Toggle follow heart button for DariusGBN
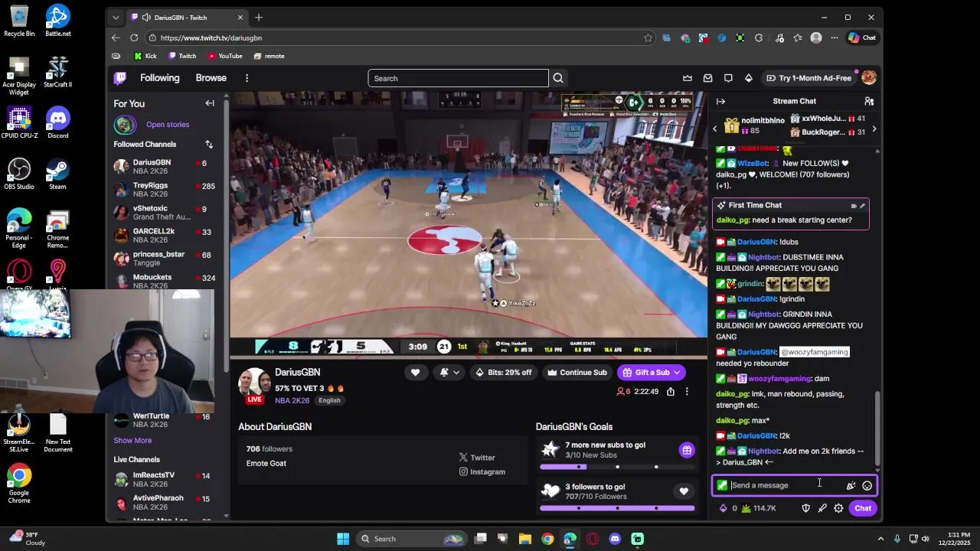This screenshot has width=980, height=551. (415, 373)
